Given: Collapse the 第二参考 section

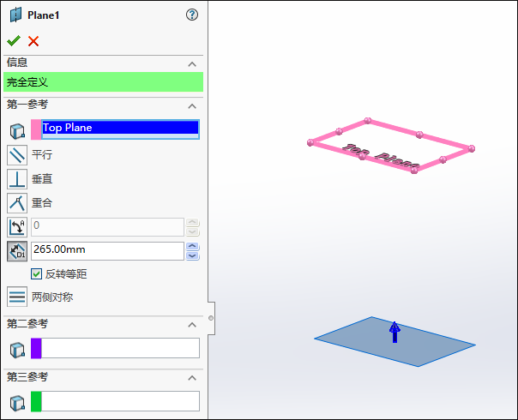Looking at the screenshot, I should click(192, 325).
